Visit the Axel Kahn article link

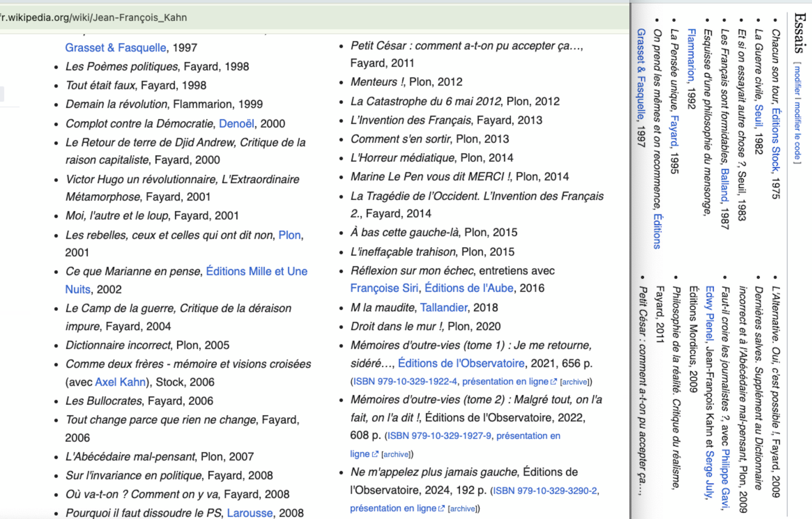coord(120,382)
